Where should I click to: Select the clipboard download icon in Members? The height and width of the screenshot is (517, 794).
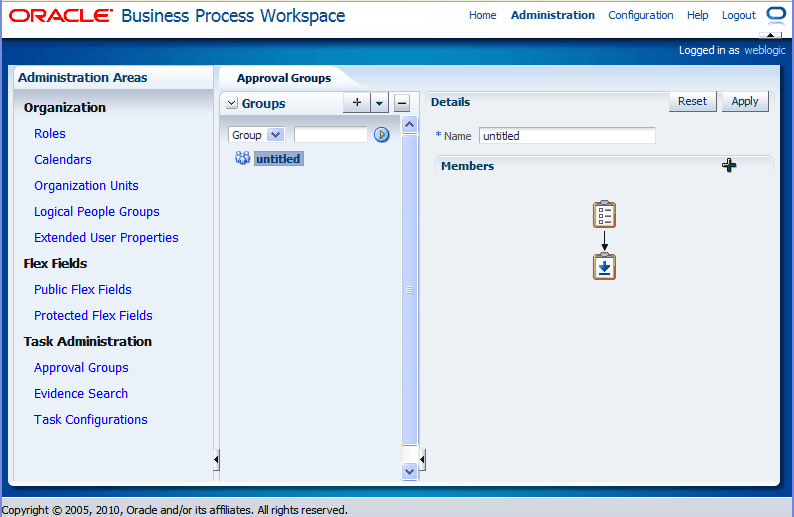[604, 266]
